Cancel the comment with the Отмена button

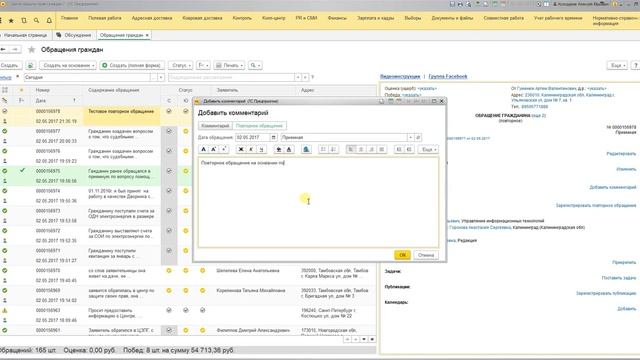[x=426, y=255]
